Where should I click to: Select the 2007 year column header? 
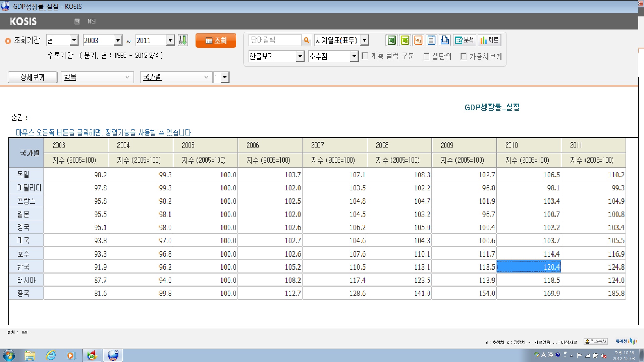click(335, 145)
